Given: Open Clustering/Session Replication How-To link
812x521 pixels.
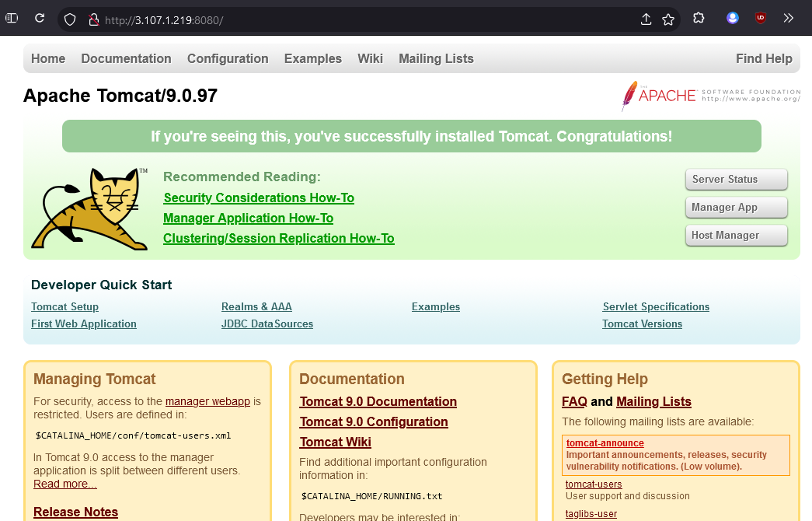Looking at the screenshot, I should tap(279, 239).
